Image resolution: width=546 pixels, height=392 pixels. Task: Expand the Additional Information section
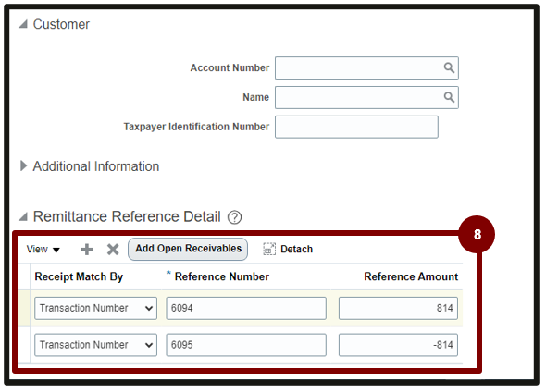23,165
